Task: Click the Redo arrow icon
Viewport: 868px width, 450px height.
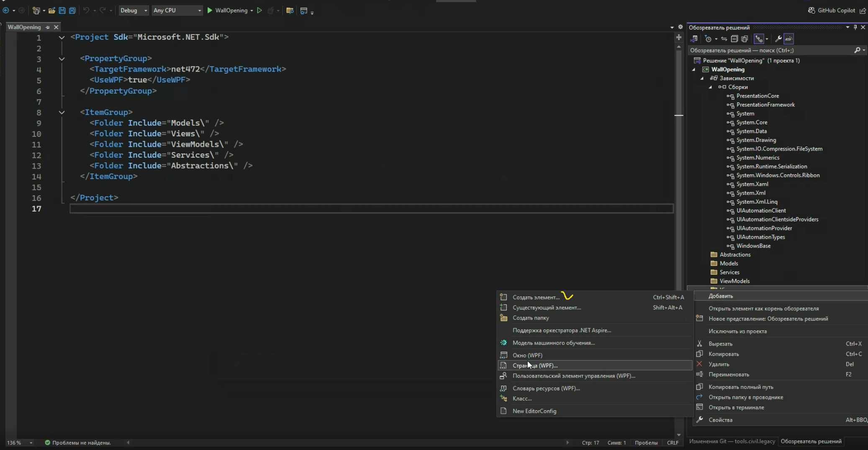Action: tap(103, 10)
